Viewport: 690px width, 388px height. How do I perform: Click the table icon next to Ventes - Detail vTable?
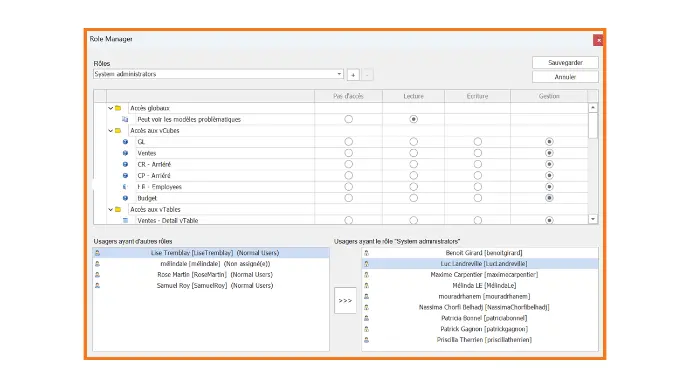point(125,220)
